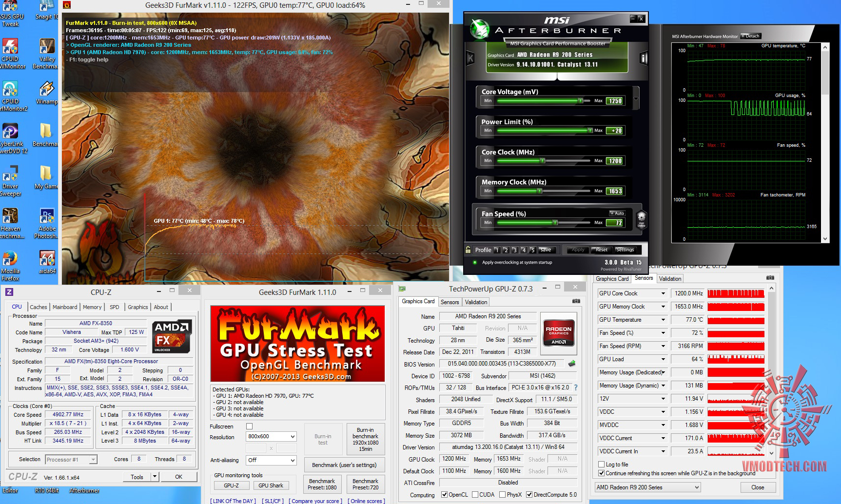Image resolution: width=841 pixels, height=504 pixels.
Task: Toggle the Fullscreen checkbox in FurMark
Action: point(249,426)
